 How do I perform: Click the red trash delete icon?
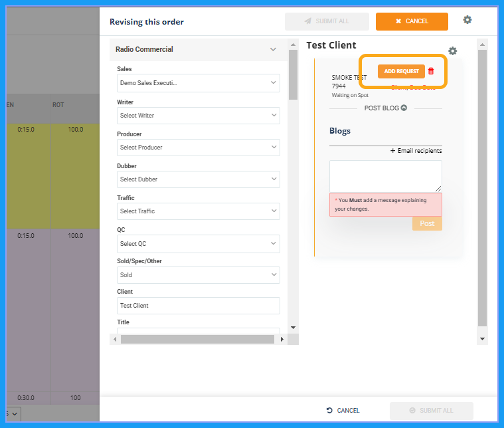[x=431, y=71]
